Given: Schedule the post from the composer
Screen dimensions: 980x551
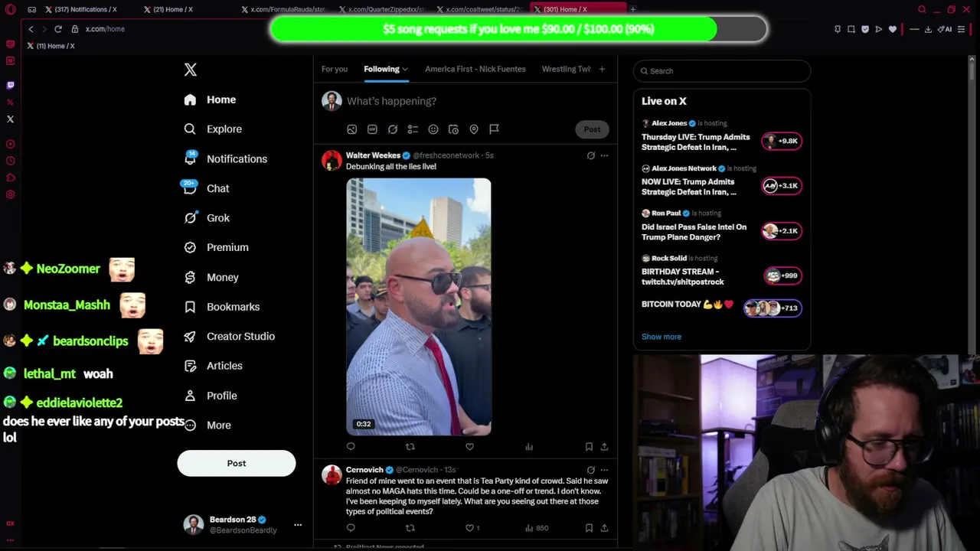Looking at the screenshot, I should [453, 129].
